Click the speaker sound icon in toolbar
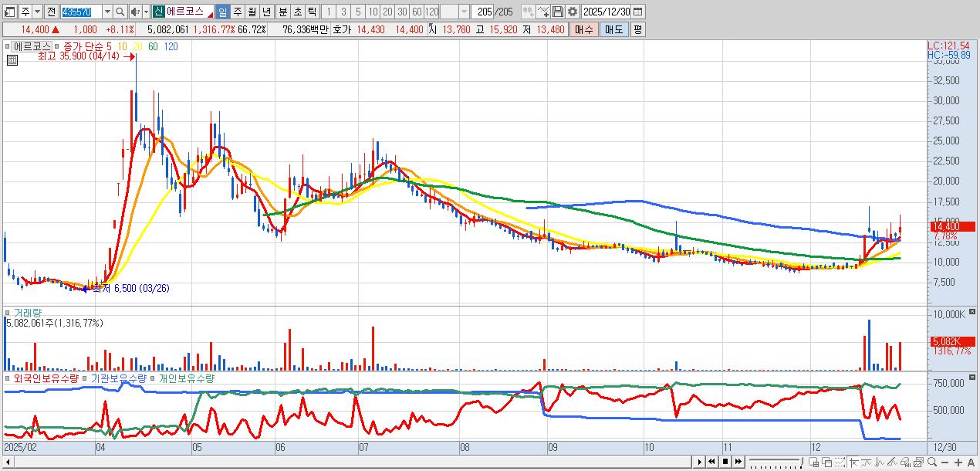 [x=135, y=12]
